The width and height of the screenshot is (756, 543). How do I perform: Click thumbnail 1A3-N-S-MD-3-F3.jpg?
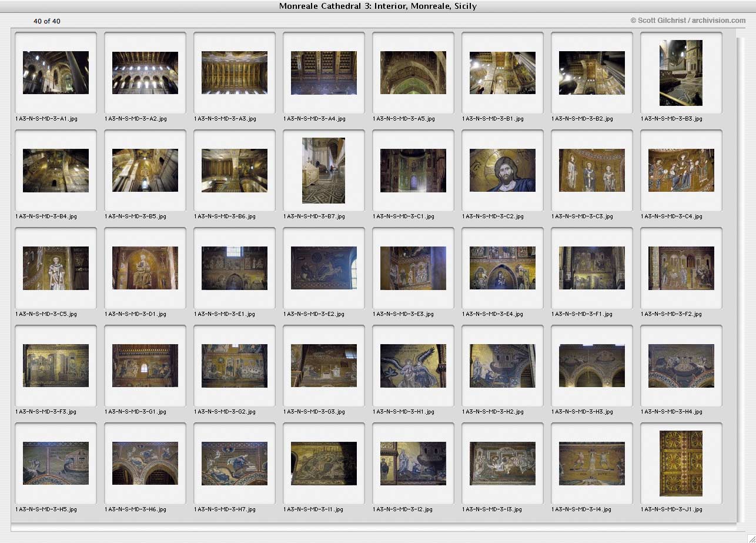(x=56, y=365)
